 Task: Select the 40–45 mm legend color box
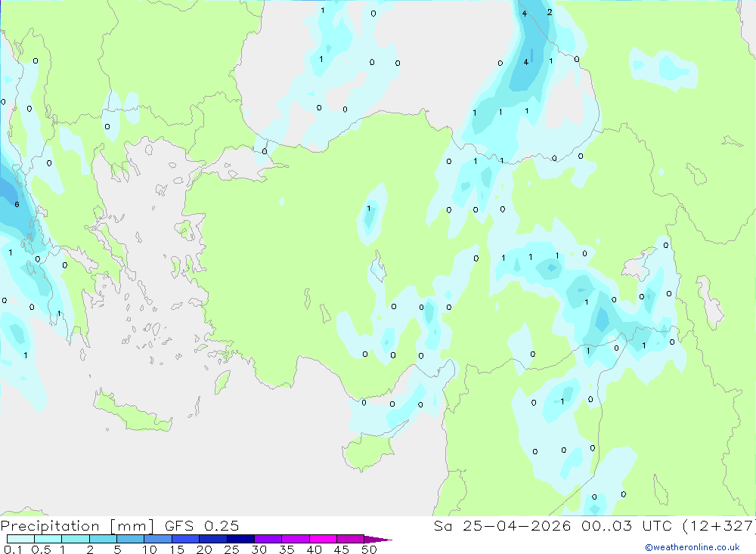(x=323, y=539)
